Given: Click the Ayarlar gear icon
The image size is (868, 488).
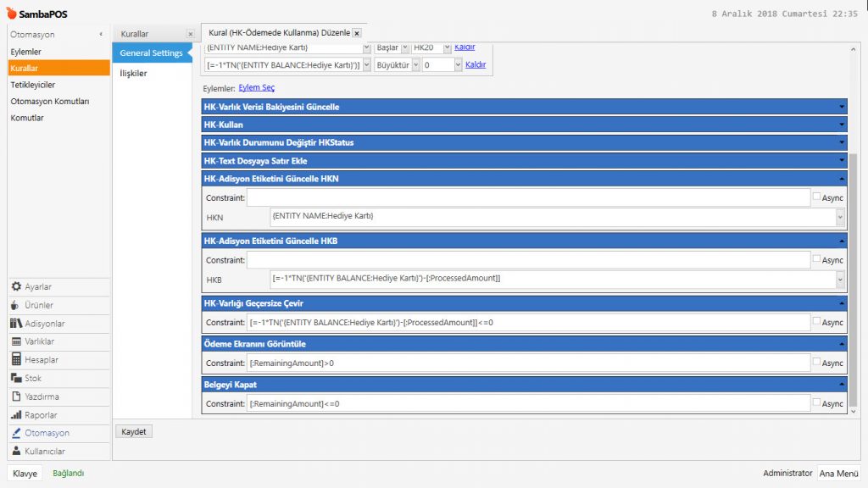Looking at the screenshot, I should (16, 287).
